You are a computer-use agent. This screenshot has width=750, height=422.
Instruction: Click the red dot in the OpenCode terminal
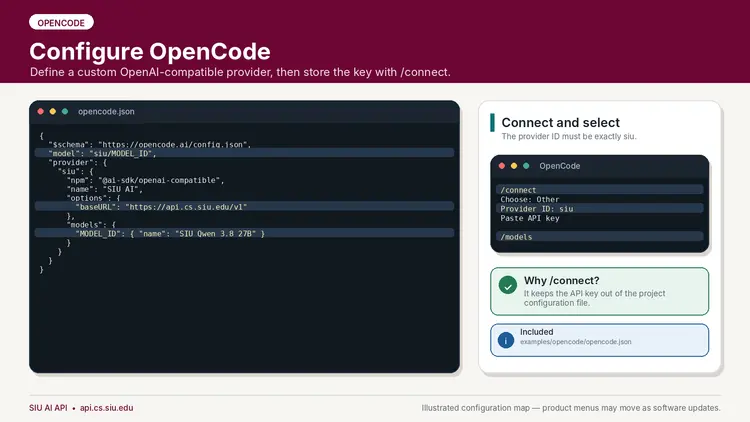click(502, 166)
